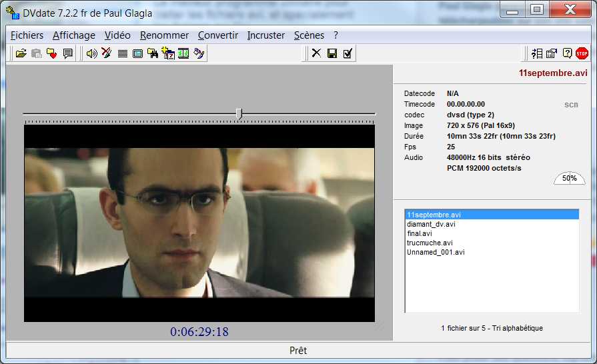
Task: Click the question mark help icon
Action: (x=567, y=53)
